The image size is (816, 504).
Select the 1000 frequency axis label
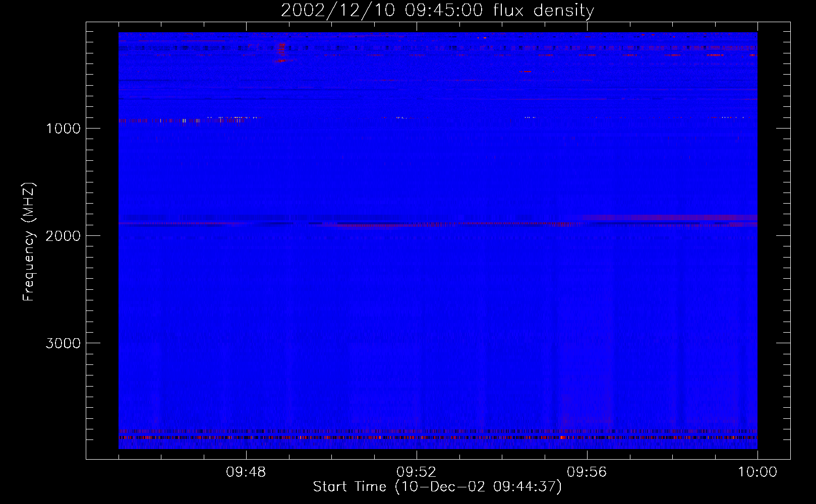(63, 129)
